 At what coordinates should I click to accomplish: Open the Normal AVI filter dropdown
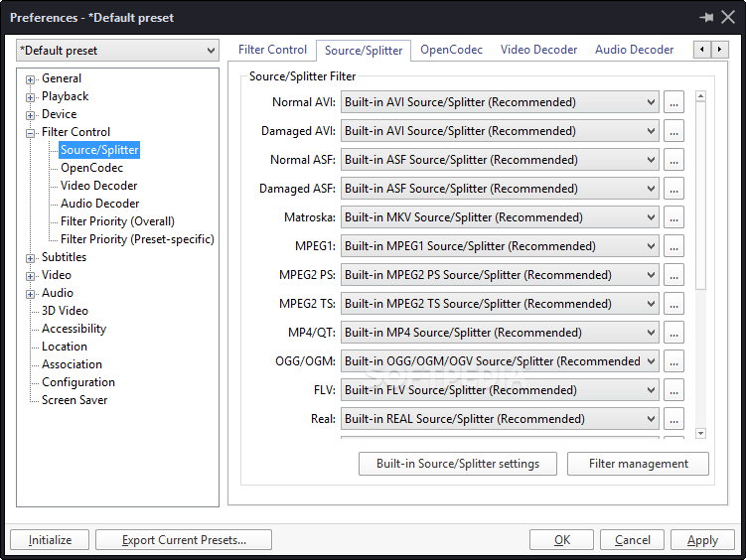pos(500,102)
